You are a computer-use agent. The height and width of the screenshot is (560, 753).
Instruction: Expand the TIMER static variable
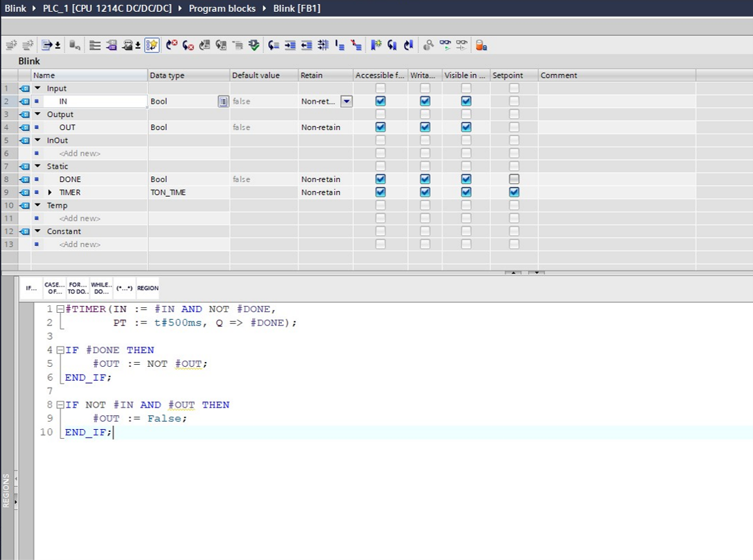coord(49,192)
